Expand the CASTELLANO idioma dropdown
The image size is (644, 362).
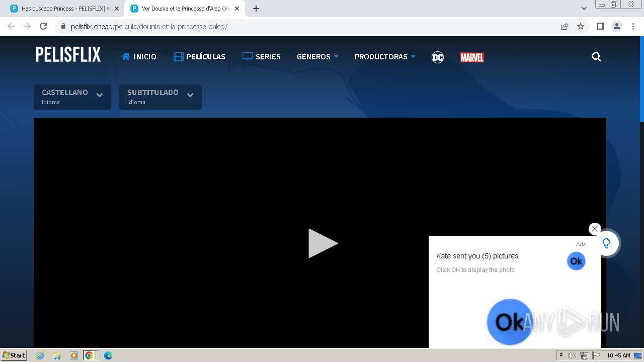(x=72, y=97)
